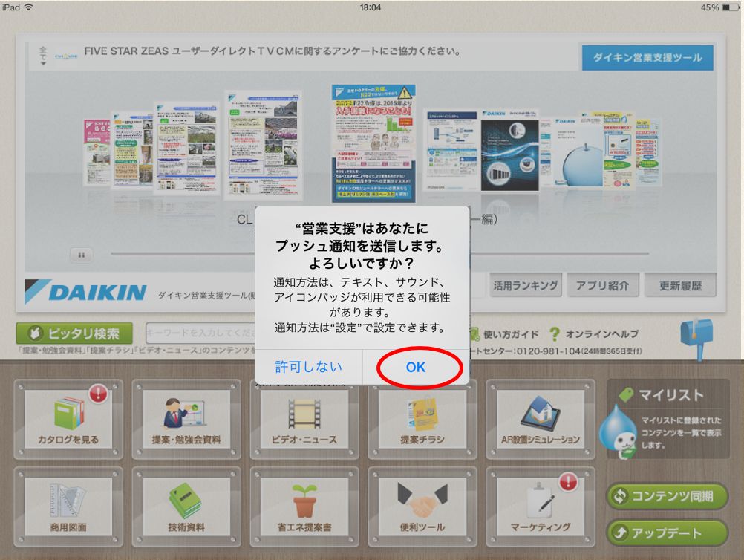Viewport: 744px width, 560px height.
Task: Click the green tag icon beside マイリスト
Action: pos(627,395)
